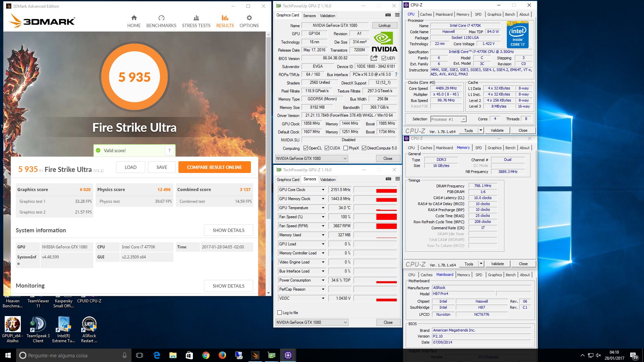
Task: Toggle PhysX checkbox in GPU-Z
Action: point(345,148)
